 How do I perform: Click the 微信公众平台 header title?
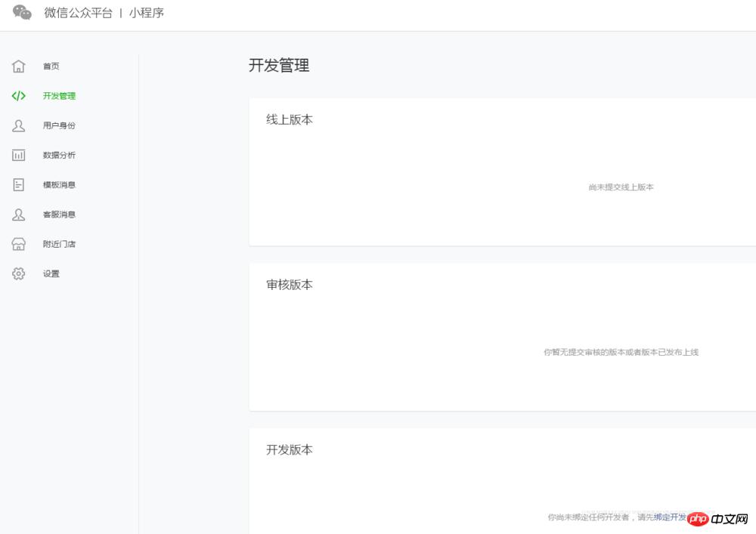point(78,13)
